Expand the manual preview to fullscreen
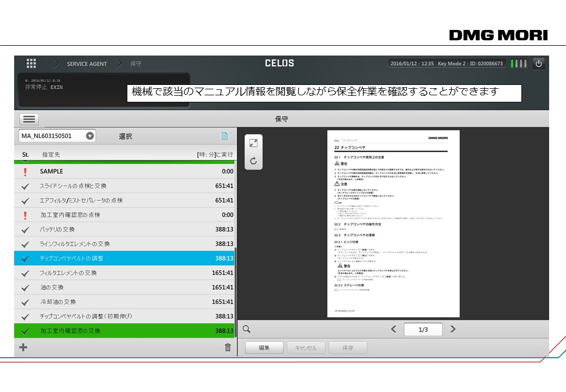The image size is (566, 392). [254, 143]
